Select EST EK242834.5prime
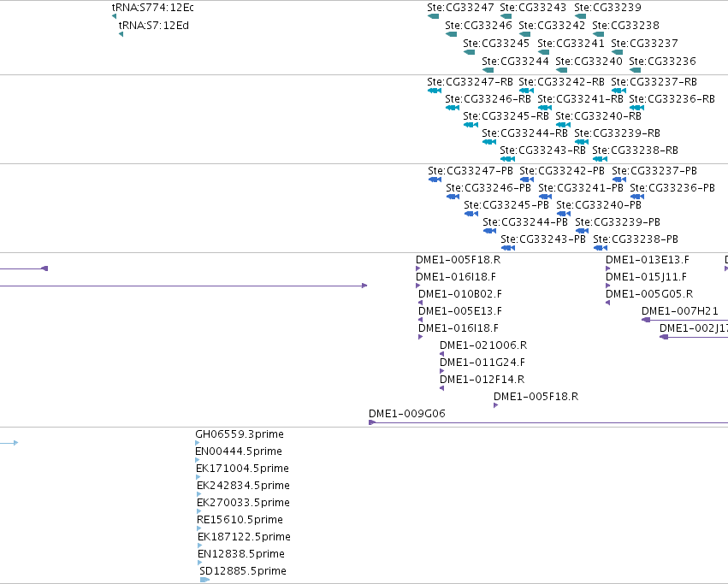Image resolution: width=728 pixels, height=584 pixels. 243,486
